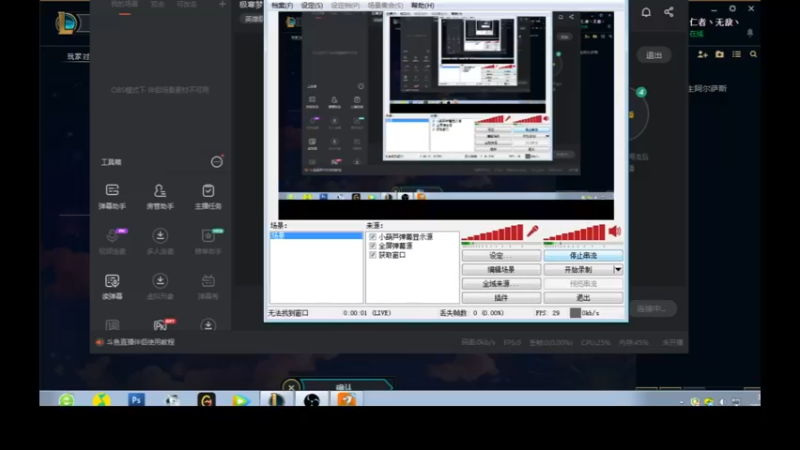Open the green browser icon on taskbar
This screenshot has width=800, height=450.
pyautogui.click(x=66, y=401)
